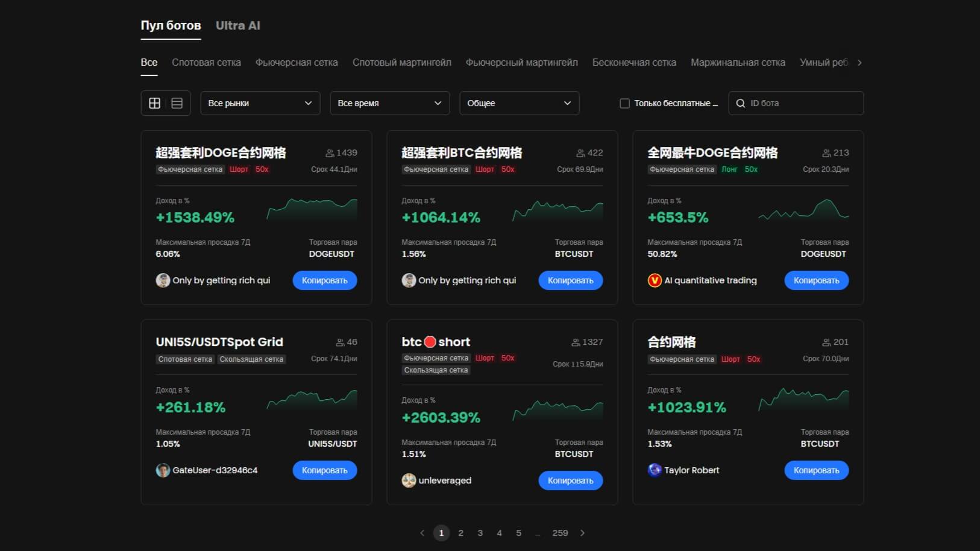Go to page 259
This screenshot has width=980, height=551.
click(x=560, y=533)
